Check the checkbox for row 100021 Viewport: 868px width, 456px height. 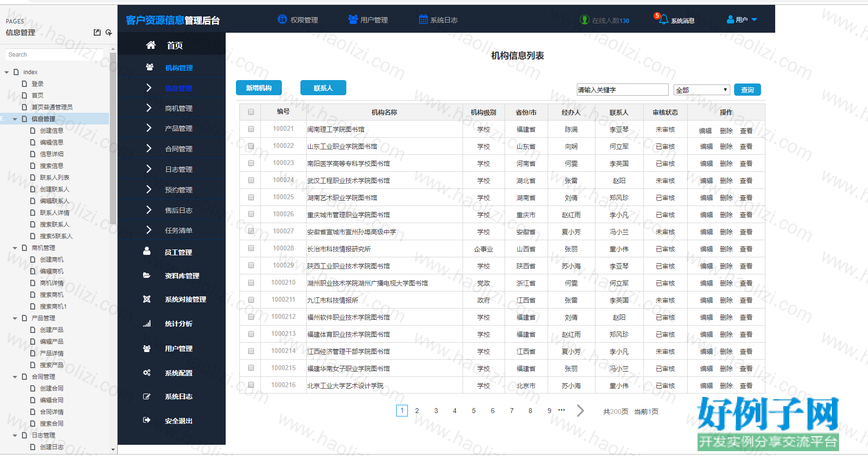coord(251,129)
